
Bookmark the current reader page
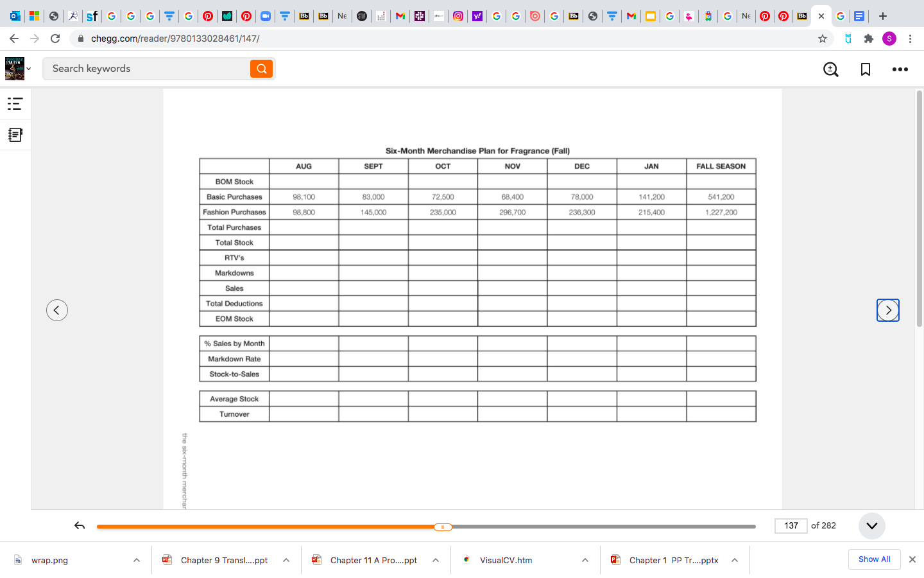point(866,69)
